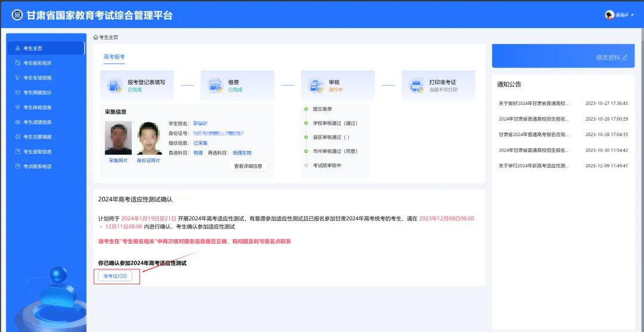This screenshot has height=332, width=644.
Task: Click the home icon in the breadcrumb
Action: (95, 37)
